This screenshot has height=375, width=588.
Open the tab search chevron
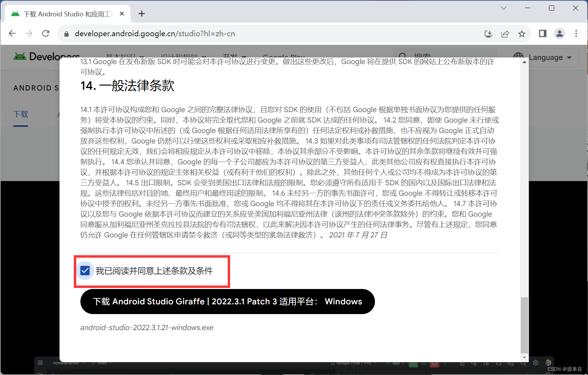[x=504, y=8]
